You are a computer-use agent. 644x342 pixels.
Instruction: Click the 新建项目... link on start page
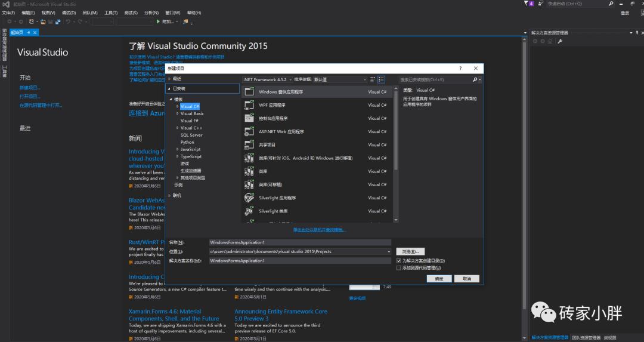tap(30, 88)
